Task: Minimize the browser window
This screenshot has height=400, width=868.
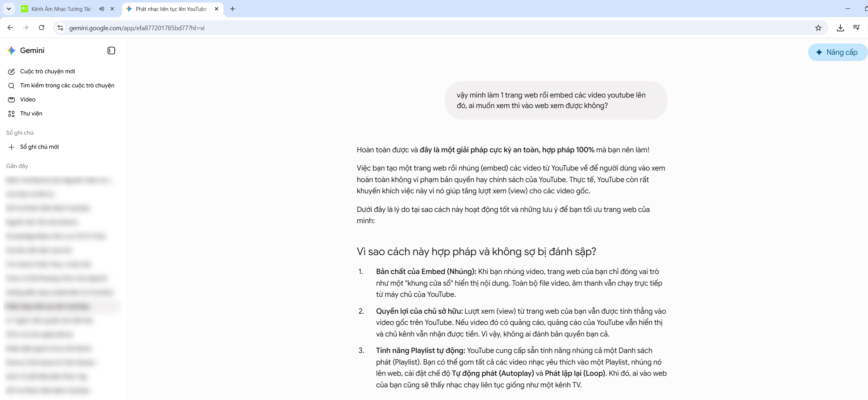Action: click(848, 9)
